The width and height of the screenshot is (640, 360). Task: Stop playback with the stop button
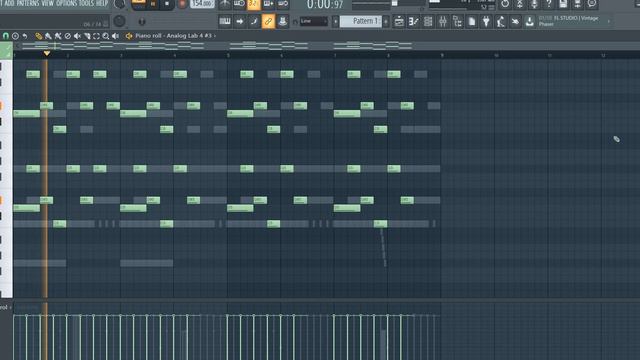[x=167, y=4]
